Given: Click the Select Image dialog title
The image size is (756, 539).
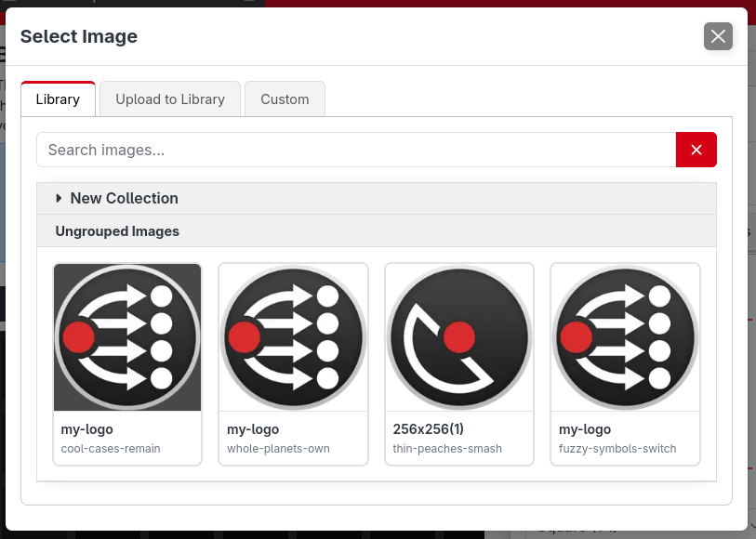Looking at the screenshot, I should [x=79, y=36].
